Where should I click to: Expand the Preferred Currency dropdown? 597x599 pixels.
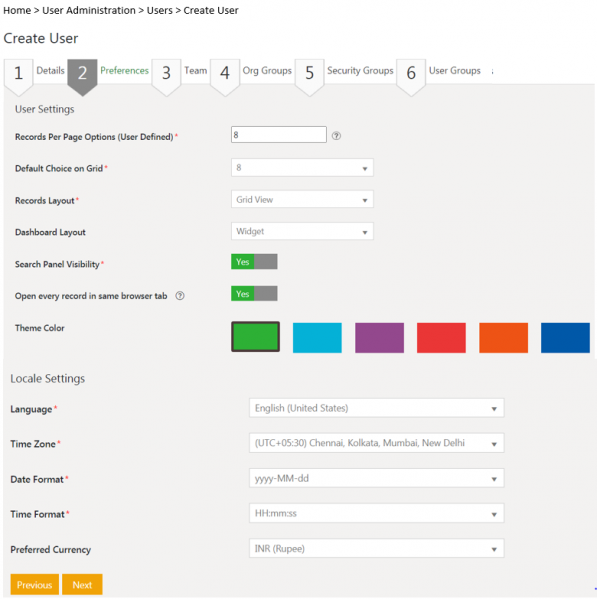(377, 549)
